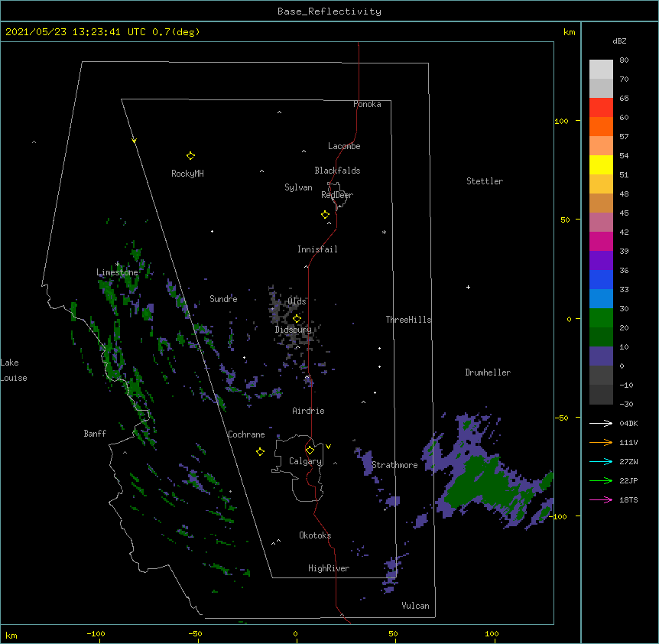Pick the light gray top swatch in dBZ scale
Viewport: 659px width, 644px height.
pos(601,70)
